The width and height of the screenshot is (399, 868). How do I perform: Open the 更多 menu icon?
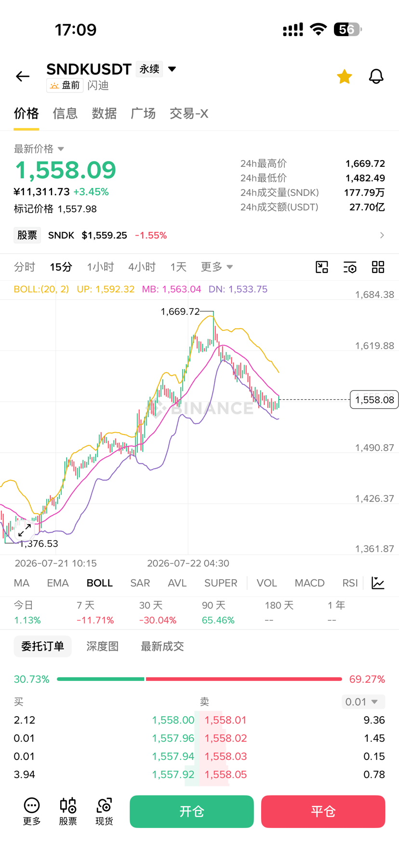tap(32, 811)
